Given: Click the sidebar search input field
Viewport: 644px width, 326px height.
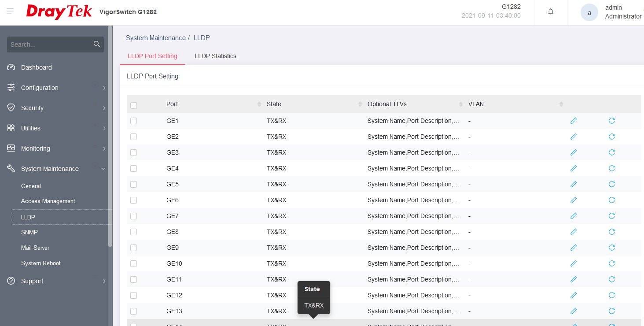Looking at the screenshot, I should (49, 44).
